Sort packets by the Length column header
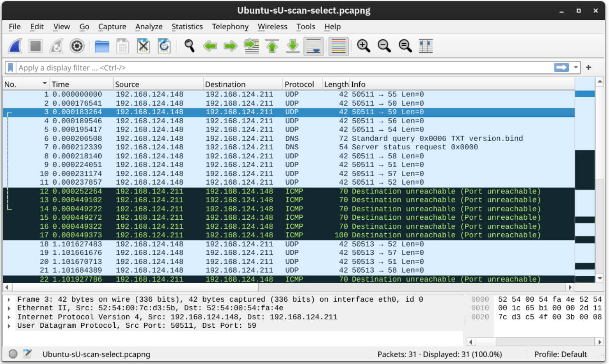Image resolution: width=609 pixels, height=364 pixels. point(336,84)
